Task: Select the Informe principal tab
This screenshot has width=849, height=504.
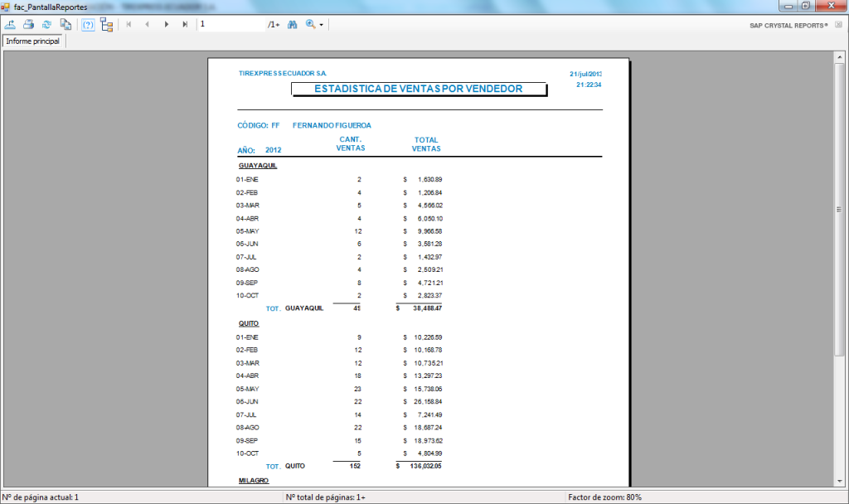Action: [33, 41]
